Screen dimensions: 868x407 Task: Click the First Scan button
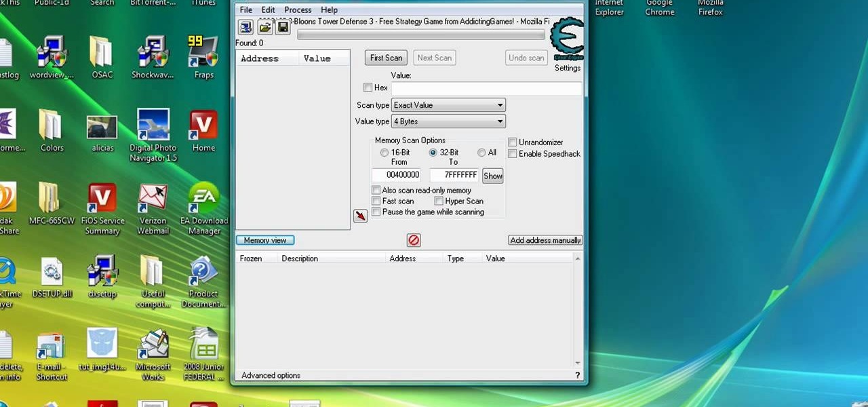[x=387, y=58]
